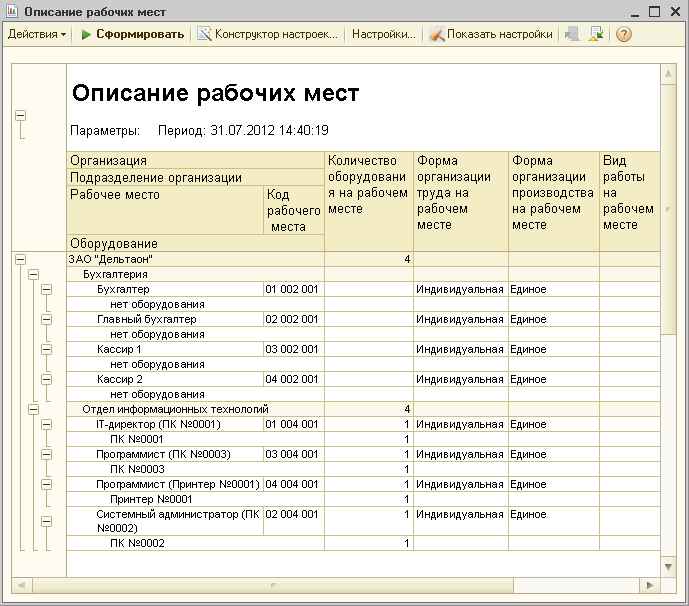This screenshot has height=606, width=689.
Task: Click the vertical scrollbar up arrow
Action: point(668,73)
